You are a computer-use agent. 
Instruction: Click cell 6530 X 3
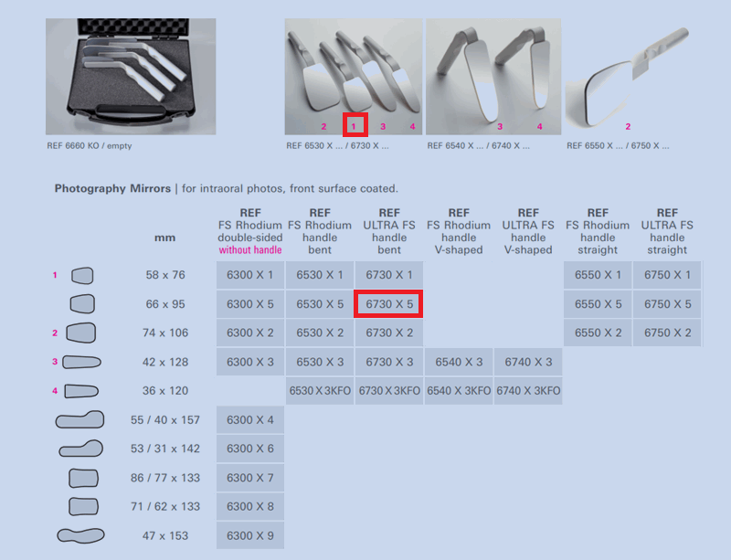pos(320,362)
